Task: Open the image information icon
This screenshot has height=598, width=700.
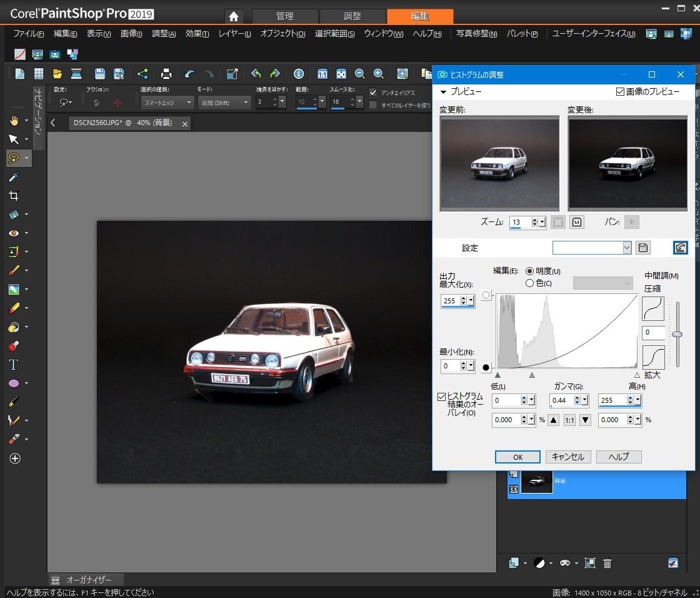Action: point(299,74)
